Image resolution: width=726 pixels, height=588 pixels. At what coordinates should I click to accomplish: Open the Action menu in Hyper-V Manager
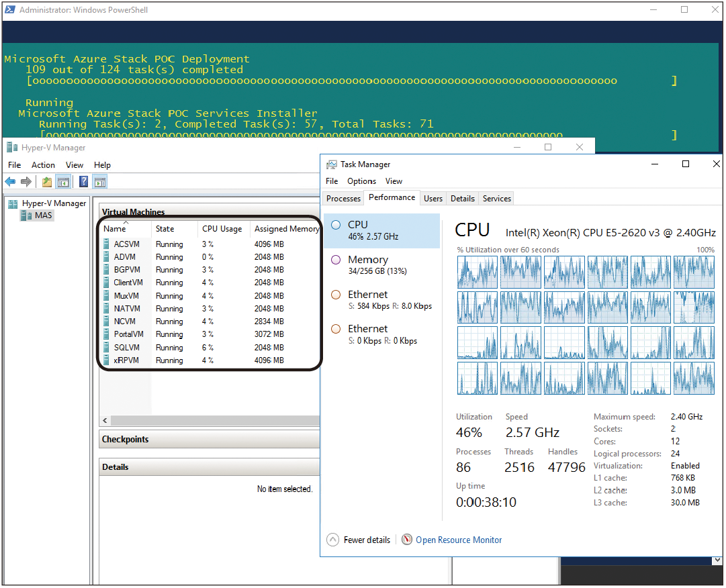(x=43, y=166)
